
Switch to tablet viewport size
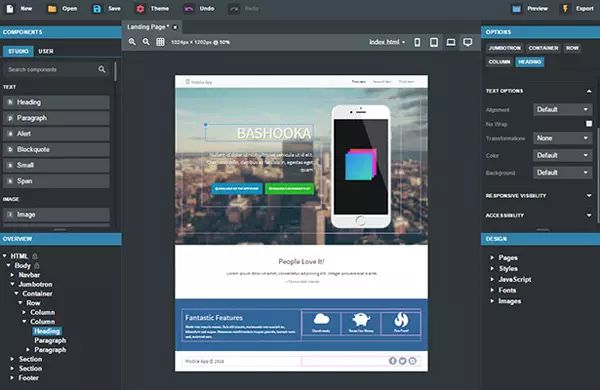point(434,42)
